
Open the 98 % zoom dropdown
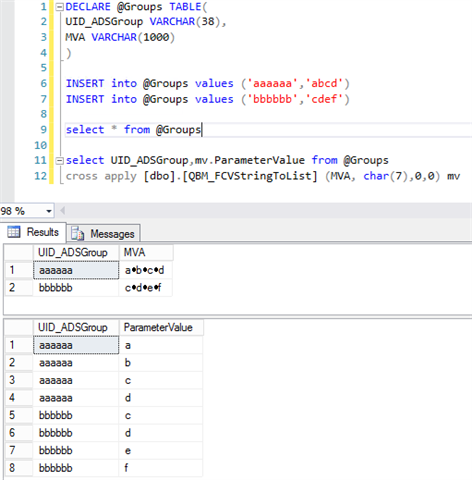[49, 211]
